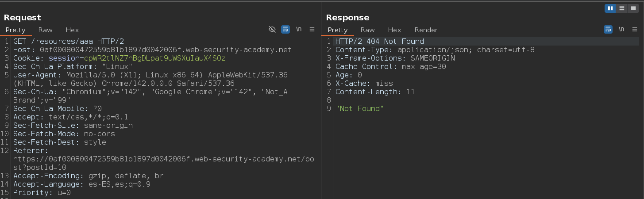The height and width of the screenshot is (199, 644).
Task: Toggle word wrap in the Request panel
Action: 285,30
